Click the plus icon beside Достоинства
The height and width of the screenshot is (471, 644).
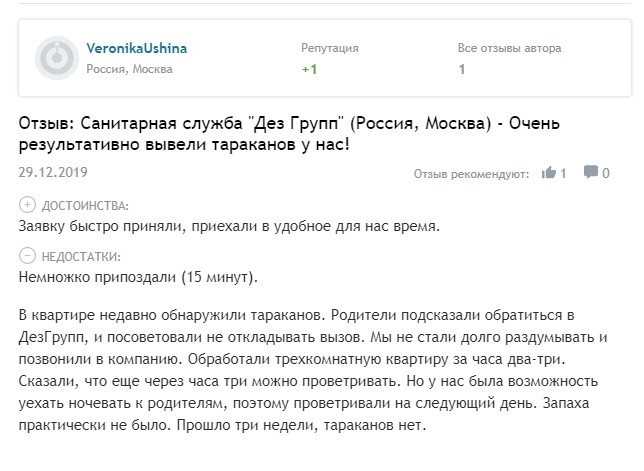click(27, 205)
